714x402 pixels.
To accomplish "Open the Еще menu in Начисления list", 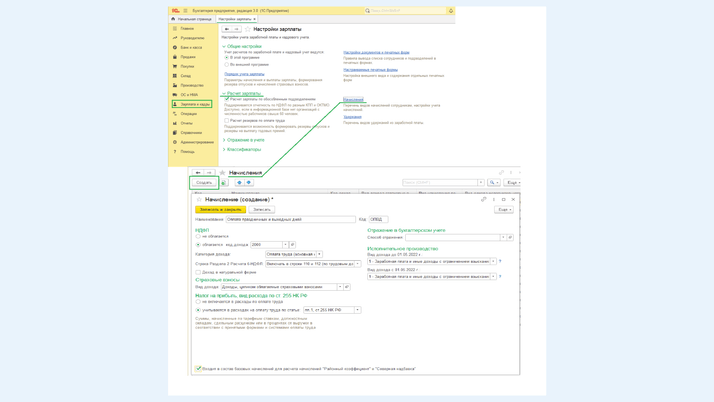I will coord(513,183).
